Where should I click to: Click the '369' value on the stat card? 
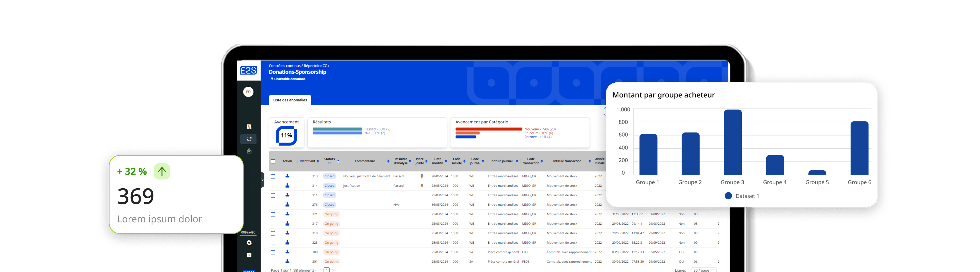pyautogui.click(x=136, y=196)
